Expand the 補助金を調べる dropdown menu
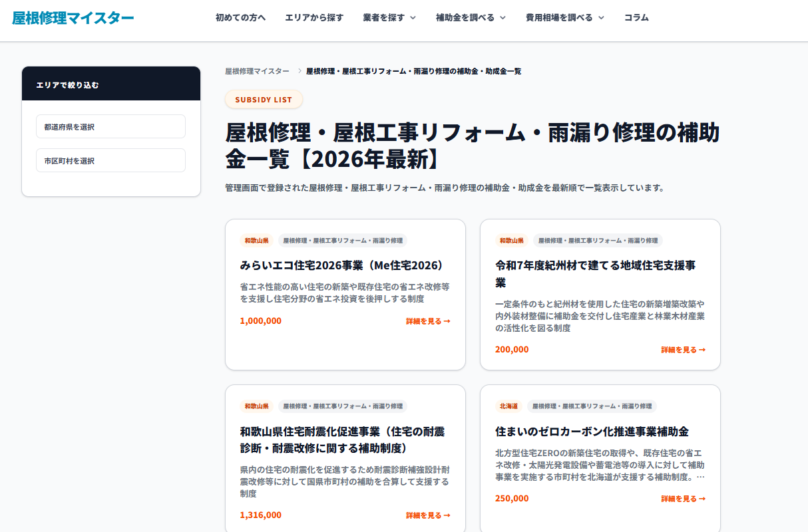 pos(471,18)
